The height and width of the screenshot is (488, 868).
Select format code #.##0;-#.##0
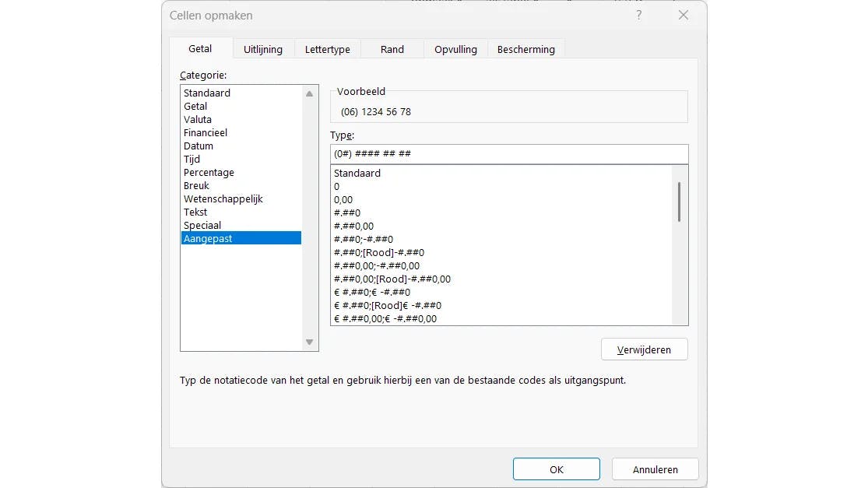(x=501, y=240)
